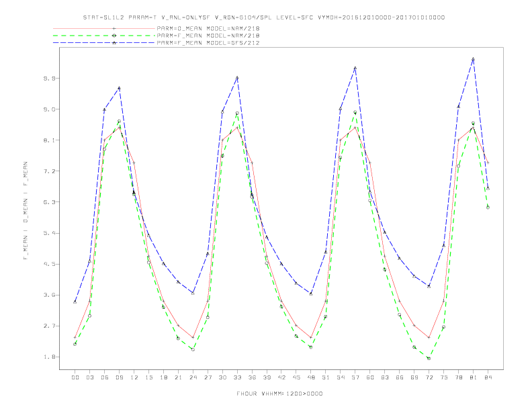Click the x-axis tick label 60
Screen dimensions: 532x411
(370, 377)
